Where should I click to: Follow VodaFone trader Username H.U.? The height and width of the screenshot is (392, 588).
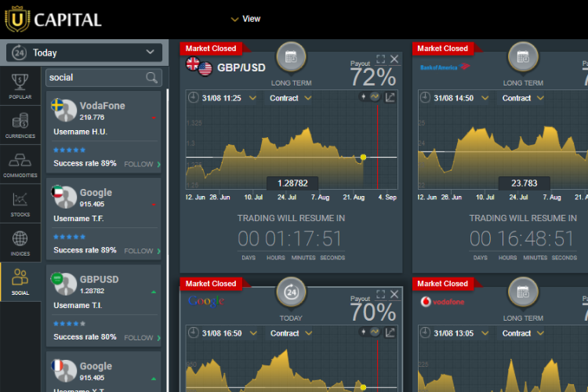tap(143, 165)
